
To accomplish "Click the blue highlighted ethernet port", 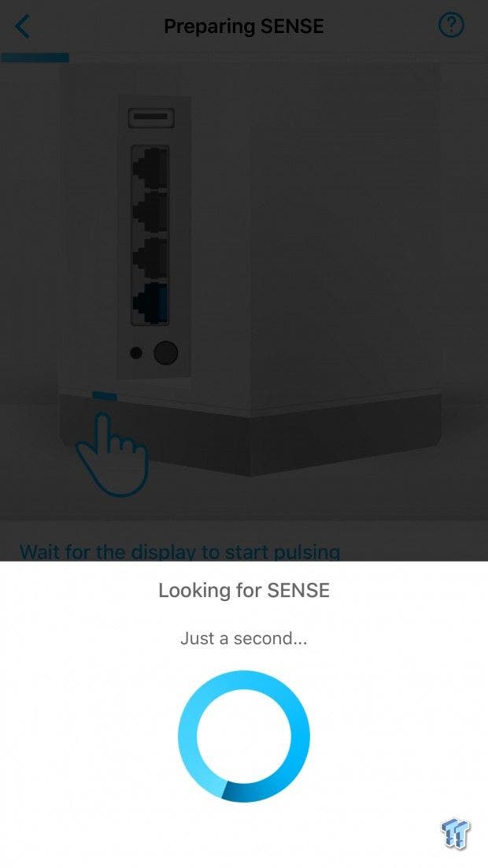I will point(150,302).
